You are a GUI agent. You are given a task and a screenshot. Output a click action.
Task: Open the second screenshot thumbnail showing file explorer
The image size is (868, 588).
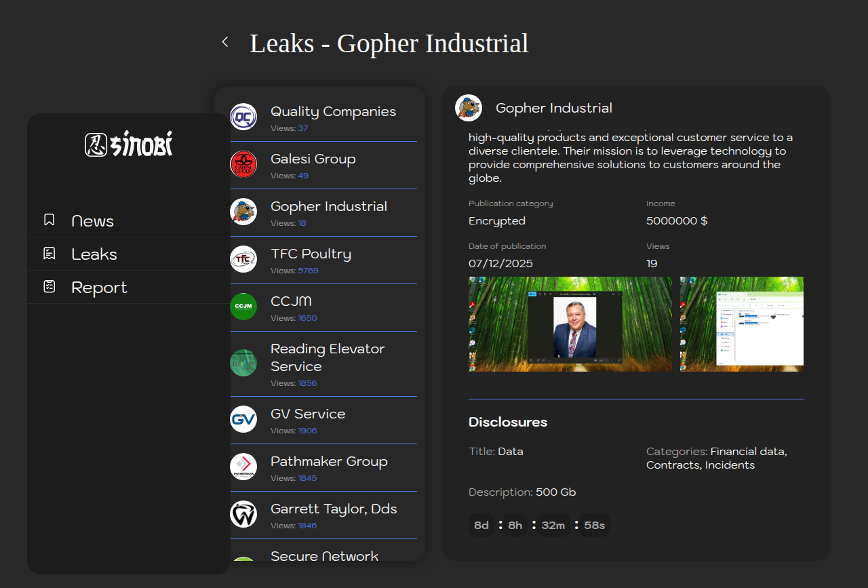tap(741, 324)
